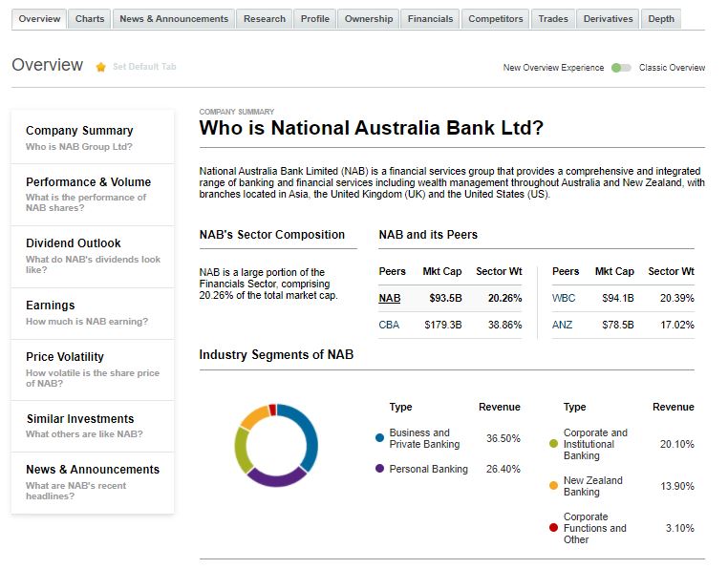Image resolution: width=728 pixels, height=569 pixels.
Task: Select Similar Investments in the sidebar
Action: tap(93, 426)
